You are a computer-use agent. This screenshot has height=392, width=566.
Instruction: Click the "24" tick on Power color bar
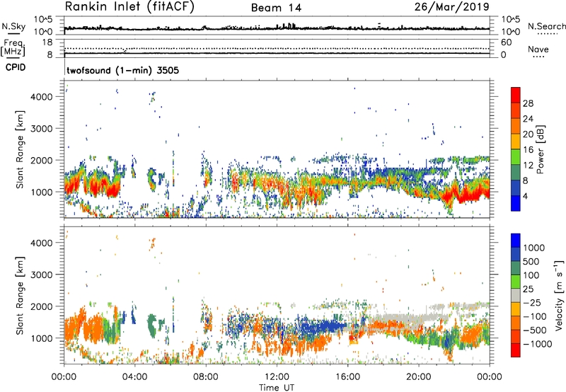pos(528,119)
